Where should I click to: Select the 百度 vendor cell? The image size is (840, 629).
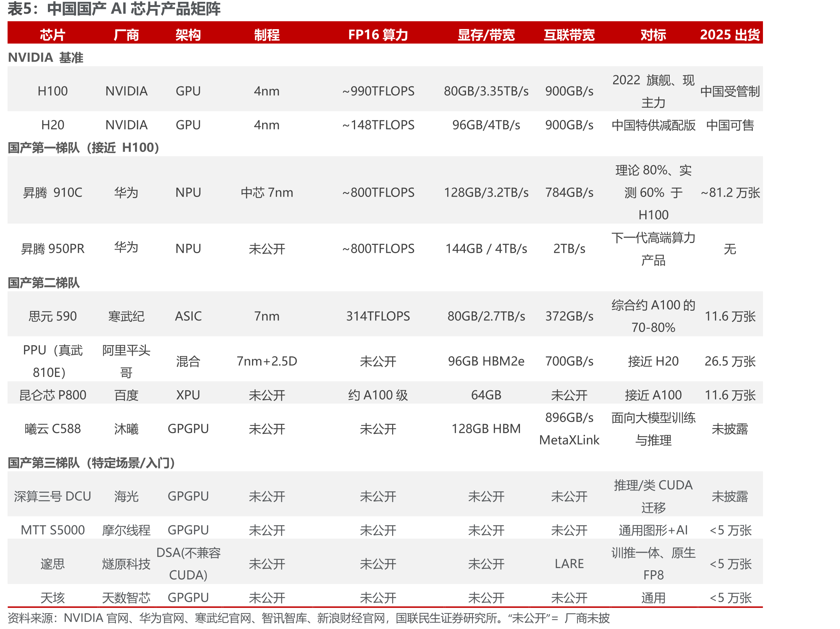click(x=126, y=395)
